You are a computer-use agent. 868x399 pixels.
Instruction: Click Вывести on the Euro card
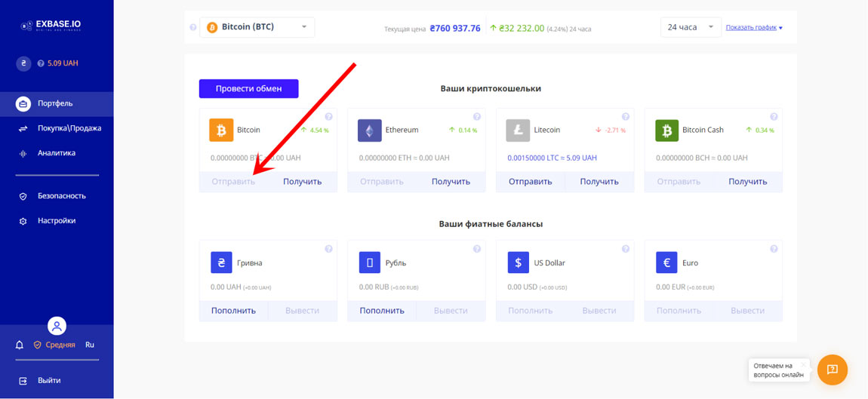point(748,311)
